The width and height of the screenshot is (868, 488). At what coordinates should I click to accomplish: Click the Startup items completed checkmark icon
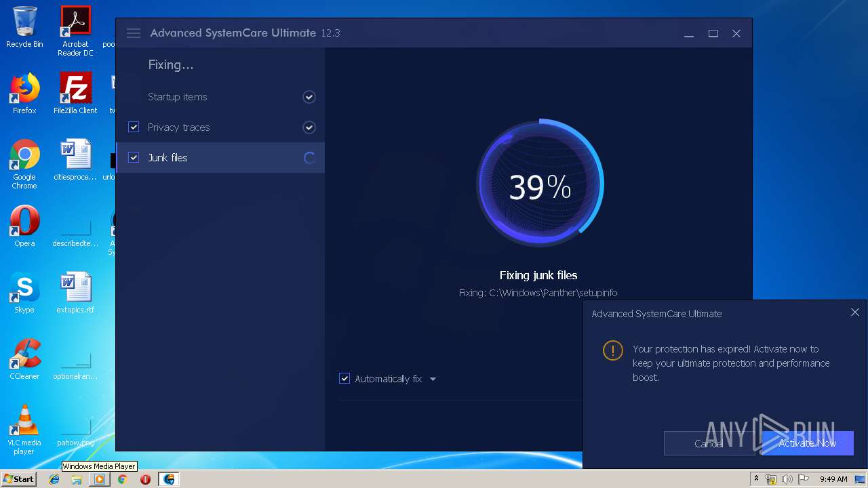pos(309,97)
